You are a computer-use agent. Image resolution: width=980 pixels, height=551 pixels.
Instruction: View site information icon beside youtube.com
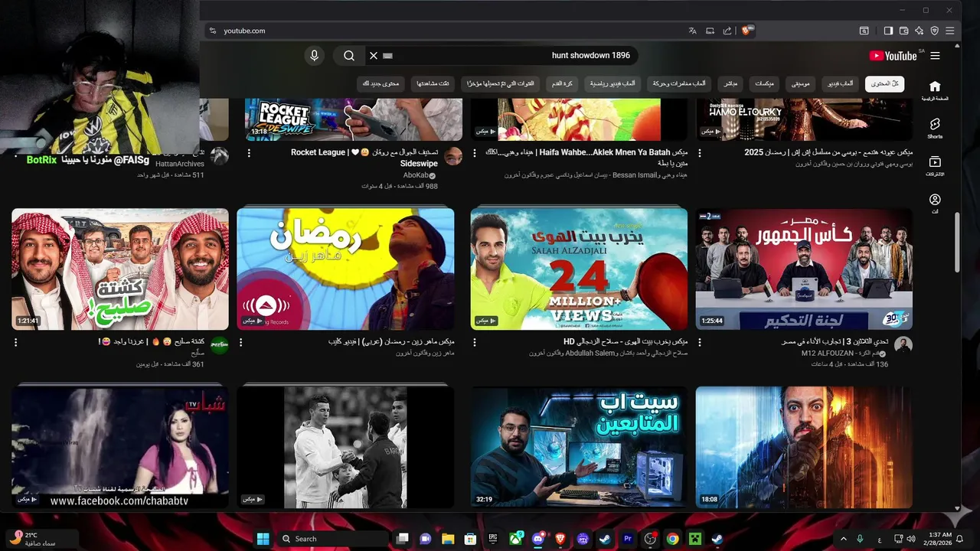point(213,31)
